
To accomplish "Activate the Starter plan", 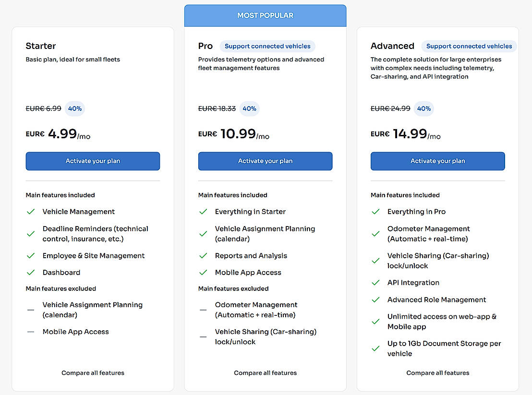I will pyautogui.click(x=93, y=161).
